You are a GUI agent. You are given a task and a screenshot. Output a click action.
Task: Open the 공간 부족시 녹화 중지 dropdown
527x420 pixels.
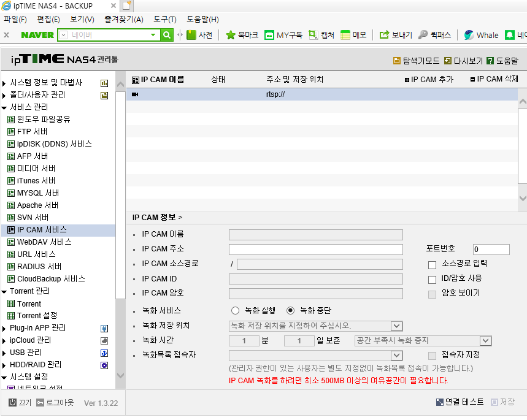click(485, 341)
